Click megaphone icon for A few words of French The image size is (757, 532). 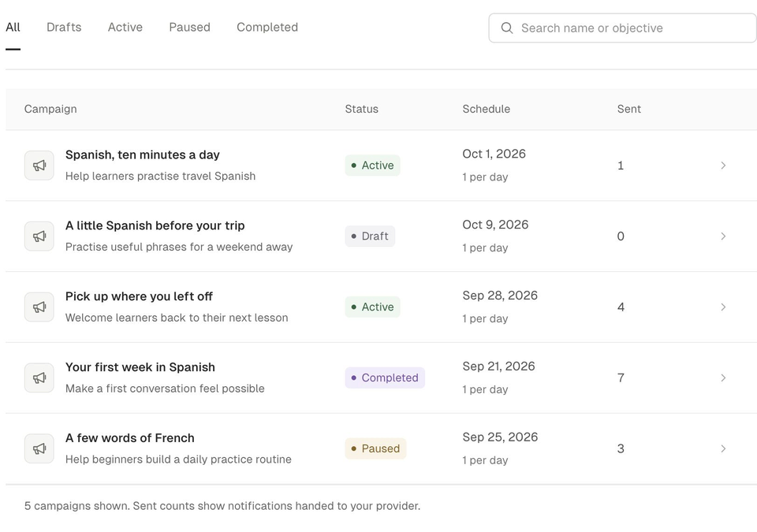pos(39,448)
